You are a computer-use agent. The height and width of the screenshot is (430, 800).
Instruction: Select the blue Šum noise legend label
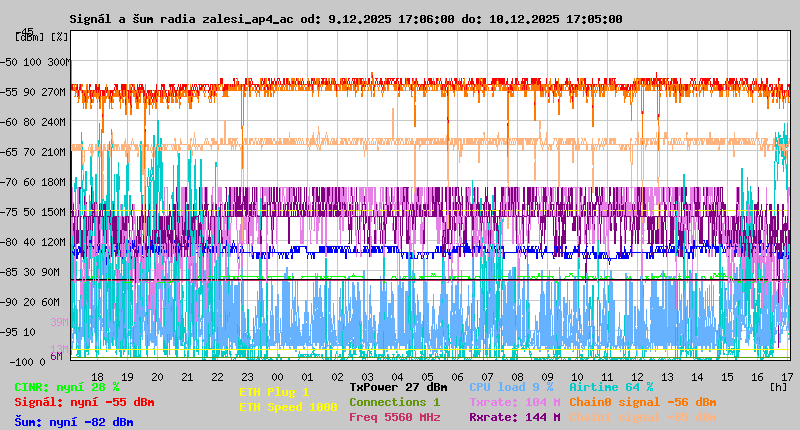pos(74,422)
